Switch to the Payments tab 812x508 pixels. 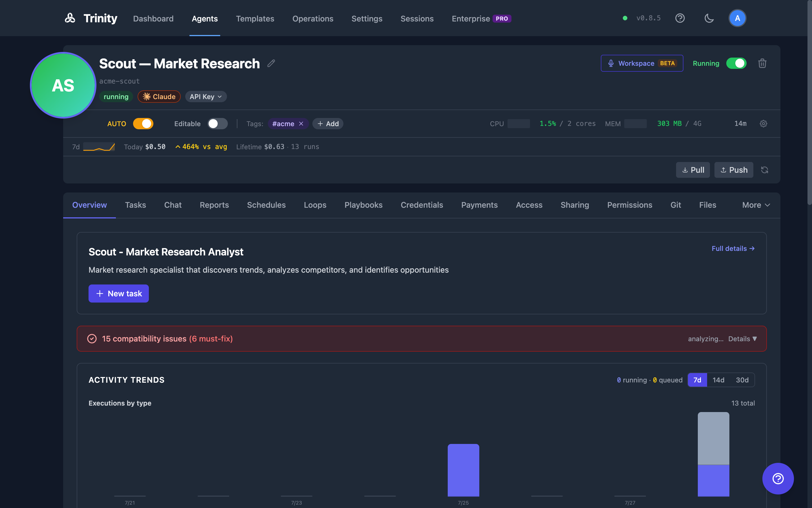(x=480, y=205)
